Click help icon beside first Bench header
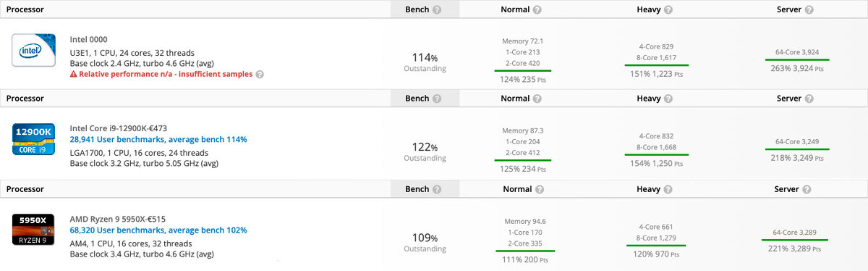 coord(437,9)
